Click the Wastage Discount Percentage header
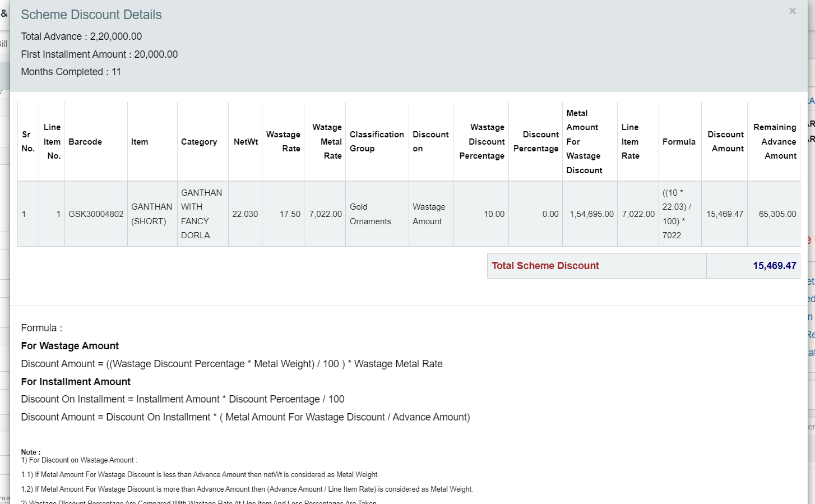 (481, 142)
